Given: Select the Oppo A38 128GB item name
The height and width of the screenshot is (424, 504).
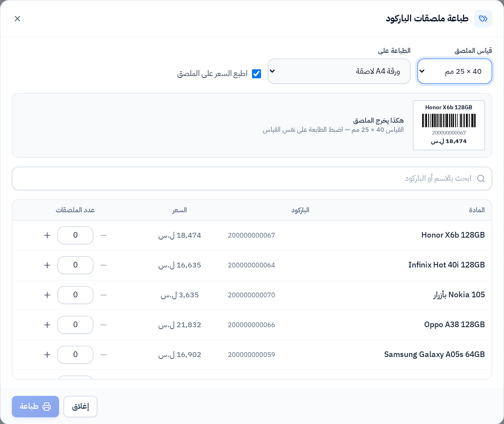Looking at the screenshot, I should tap(454, 325).
